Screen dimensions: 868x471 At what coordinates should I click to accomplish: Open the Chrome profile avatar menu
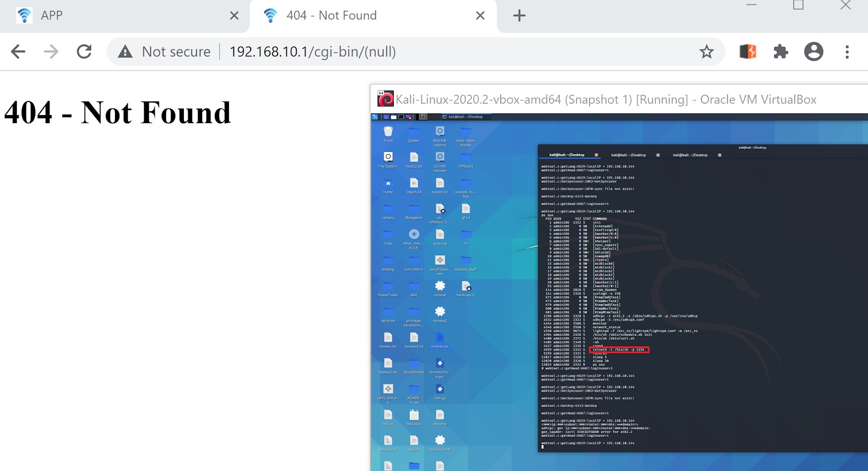814,52
